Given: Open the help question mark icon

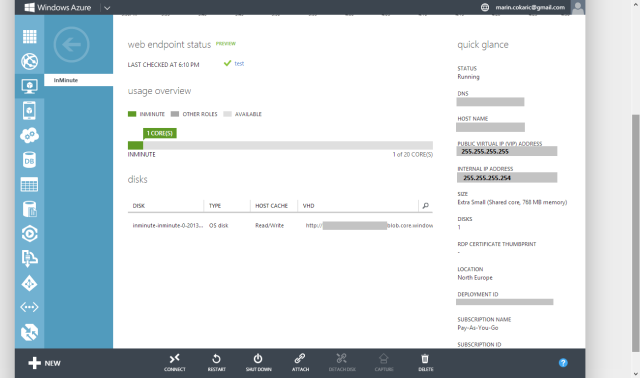Looking at the screenshot, I should 563,362.
